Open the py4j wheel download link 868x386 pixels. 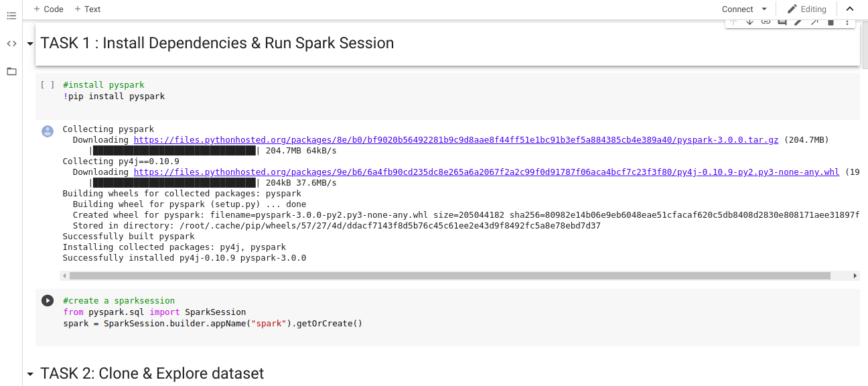coord(486,172)
